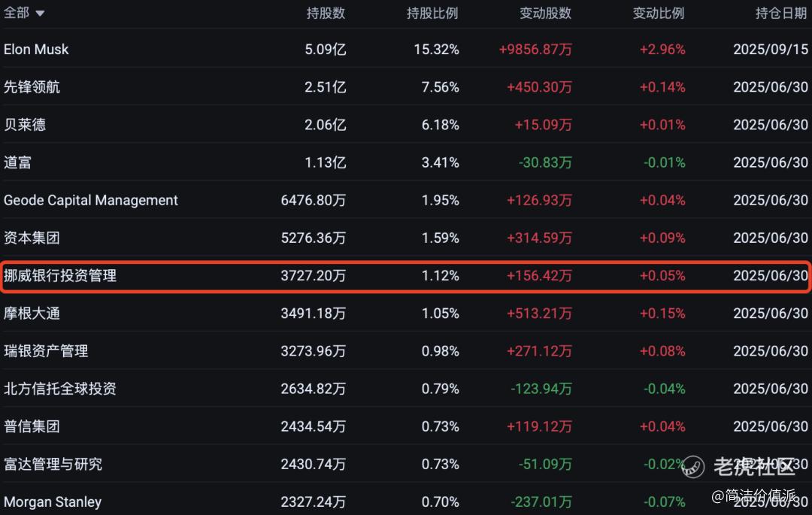Select the 北方信托全球投资 row
This screenshot has width=812, height=515.
[x=60, y=389]
